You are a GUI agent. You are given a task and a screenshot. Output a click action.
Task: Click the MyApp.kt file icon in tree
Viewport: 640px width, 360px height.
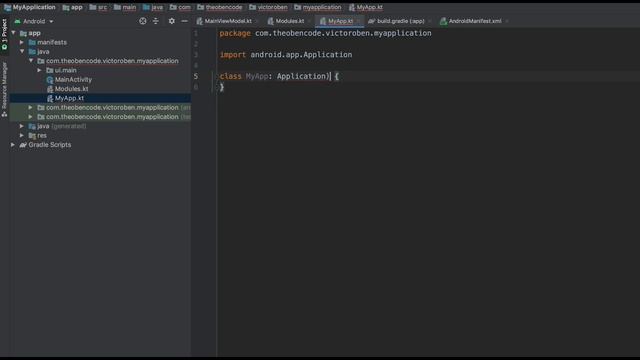[50, 98]
